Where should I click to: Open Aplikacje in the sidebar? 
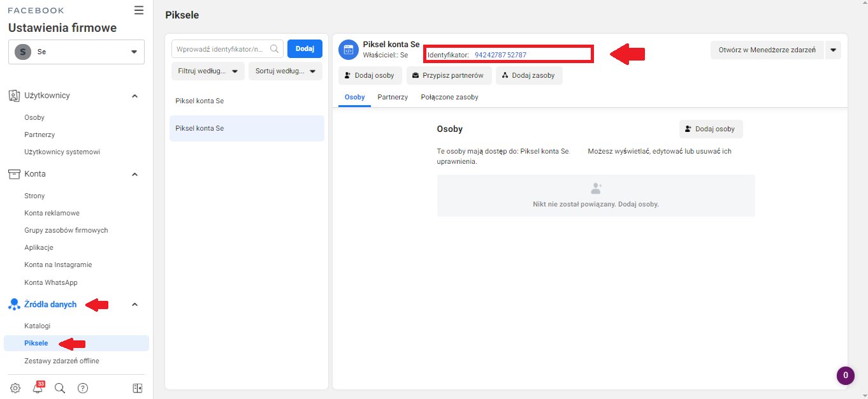[39, 247]
